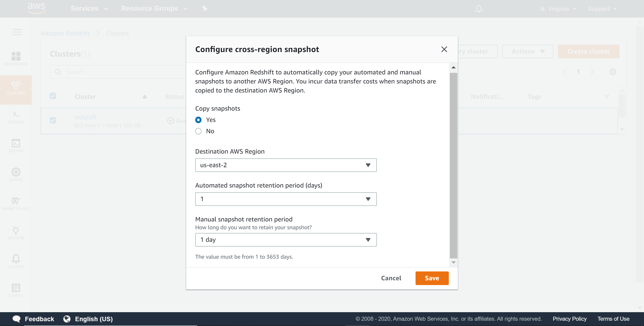Image resolution: width=644 pixels, height=326 pixels.
Task: Open the Alarms bell sidebar icon
Action: click(x=16, y=261)
